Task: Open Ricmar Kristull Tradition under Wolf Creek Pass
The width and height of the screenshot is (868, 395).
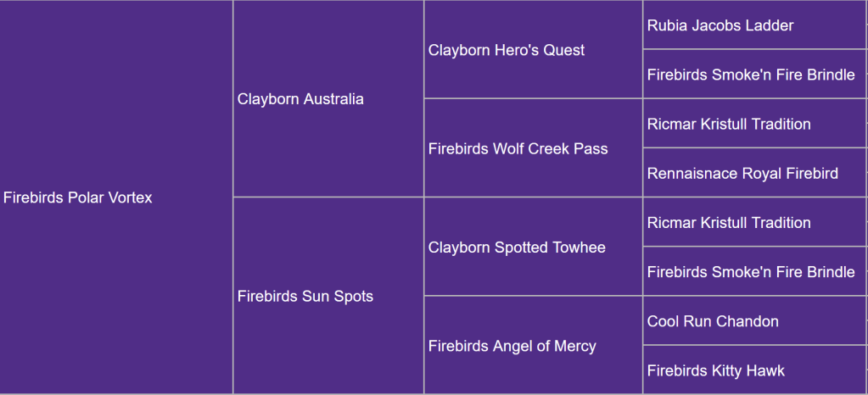Action: [729, 124]
